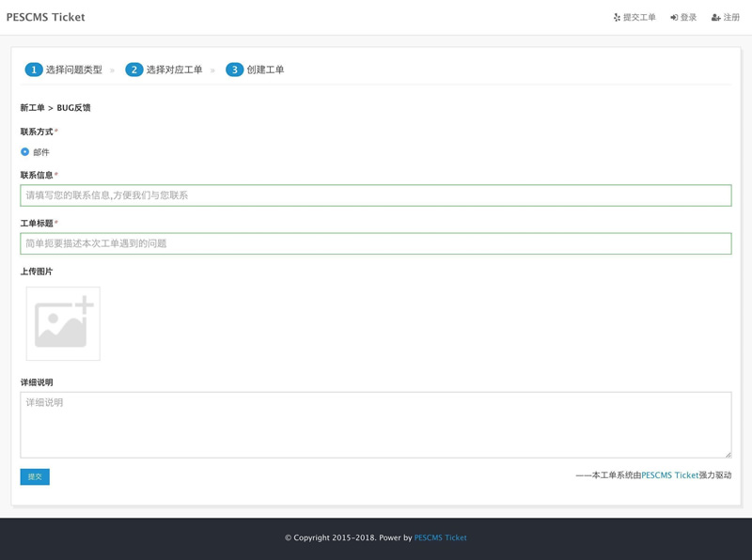
Task: Click the user-plus icon beside 注册
Action: 716,17
